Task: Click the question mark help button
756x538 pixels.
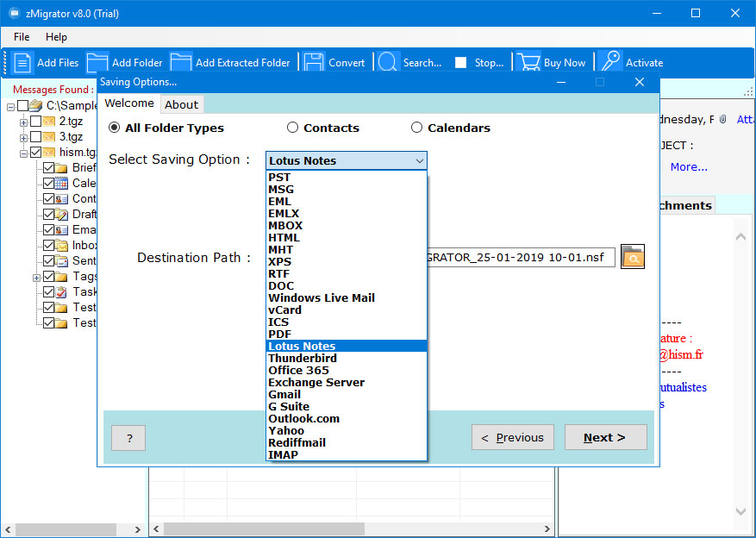Action: [128, 438]
